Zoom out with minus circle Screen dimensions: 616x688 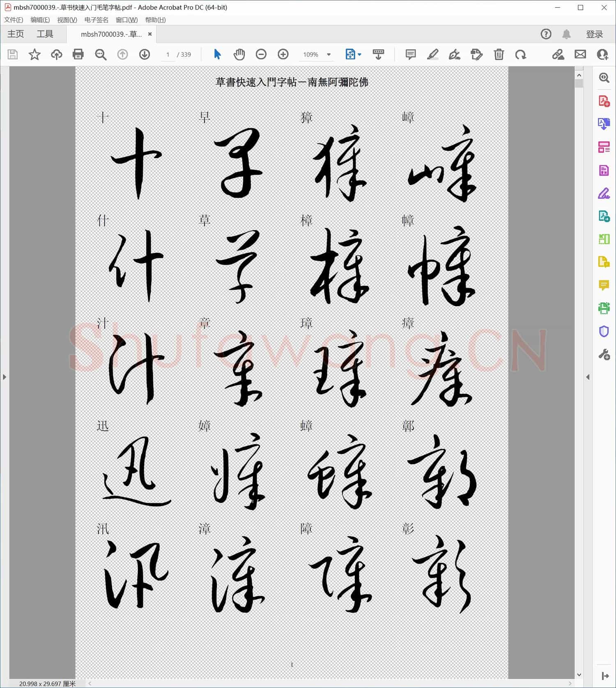click(261, 54)
